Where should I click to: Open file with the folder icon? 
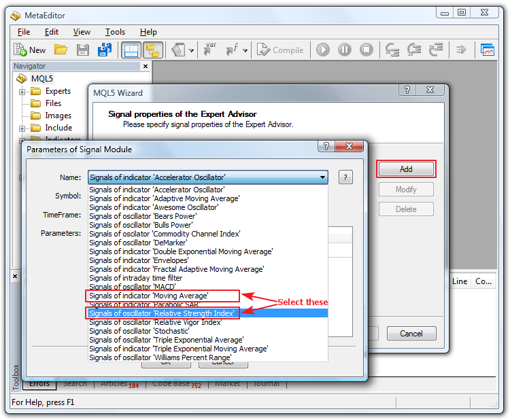(x=61, y=50)
